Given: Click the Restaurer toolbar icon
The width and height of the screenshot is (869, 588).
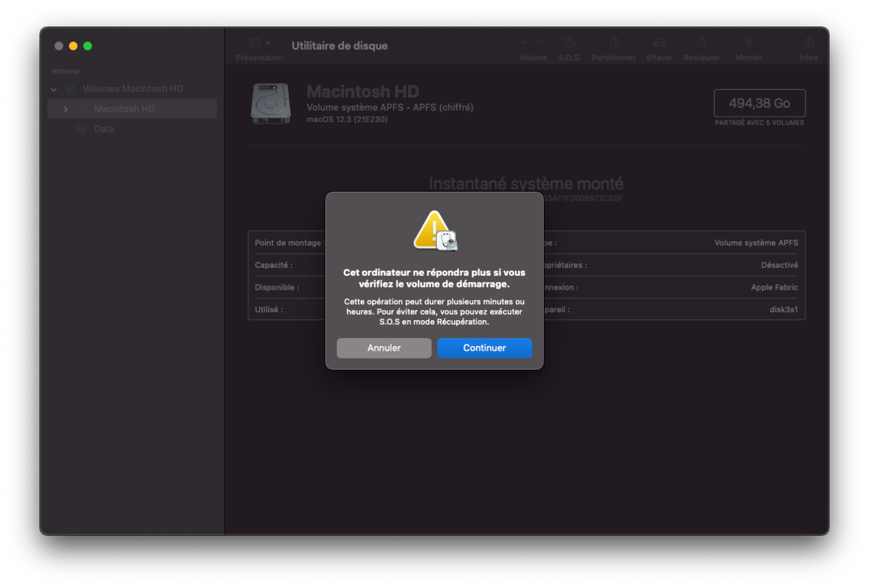Looking at the screenshot, I should click(x=702, y=43).
